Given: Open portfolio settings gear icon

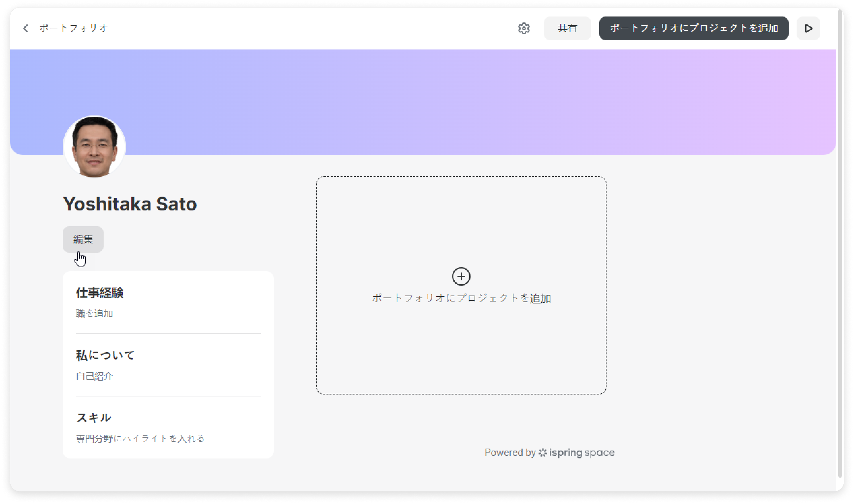Looking at the screenshot, I should point(524,28).
